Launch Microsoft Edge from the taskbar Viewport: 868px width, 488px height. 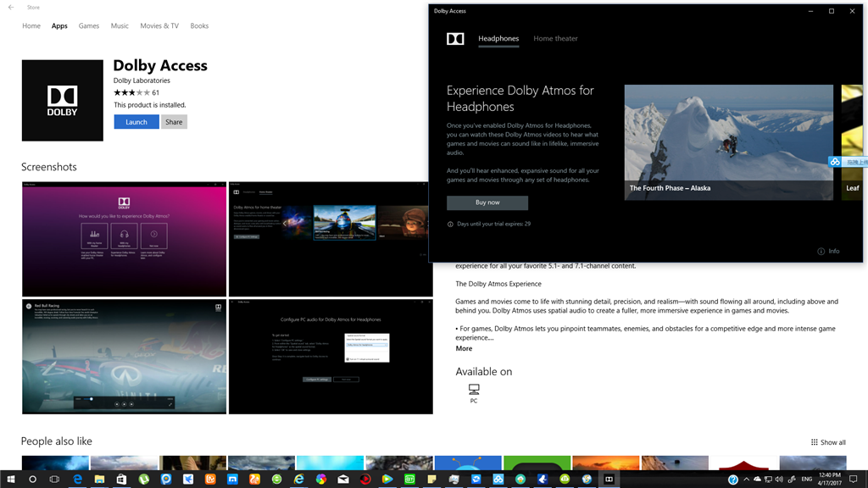point(77,480)
